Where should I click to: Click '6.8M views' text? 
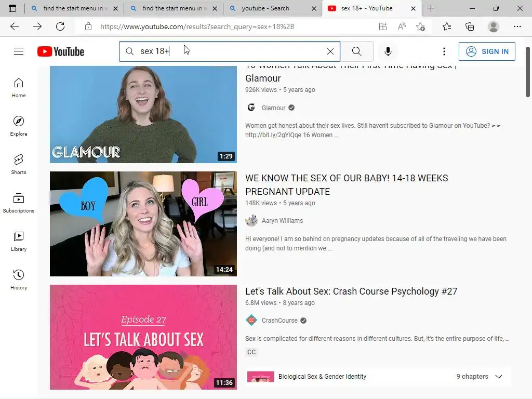coord(261,303)
